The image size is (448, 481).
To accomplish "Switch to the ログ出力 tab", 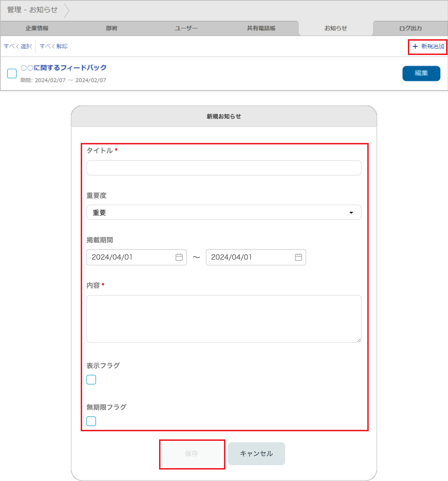I will point(410,28).
